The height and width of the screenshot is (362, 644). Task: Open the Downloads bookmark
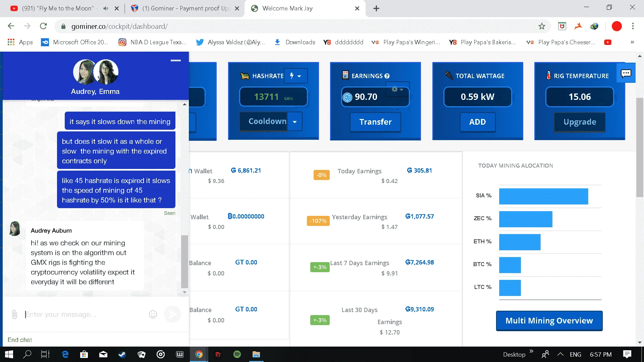pyautogui.click(x=294, y=42)
